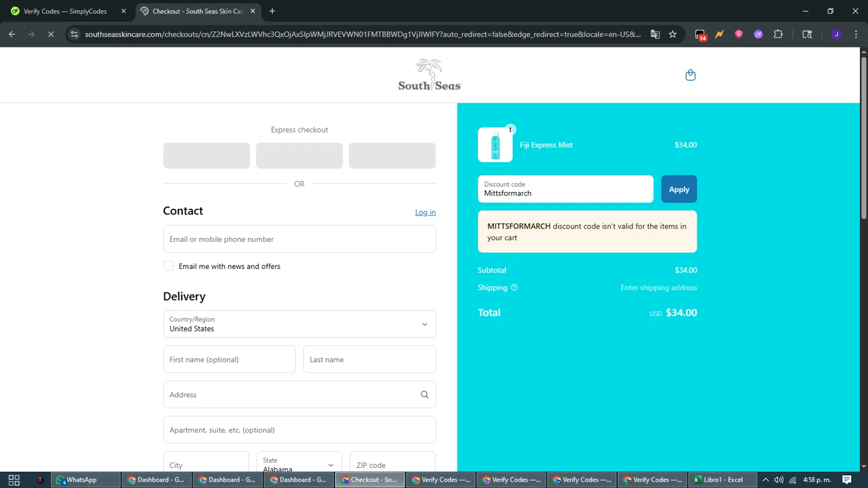Image resolution: width=868 pixels, height=488 pixels.
Task: Click the shipping help question icon
Action: [x=514, y=287]
